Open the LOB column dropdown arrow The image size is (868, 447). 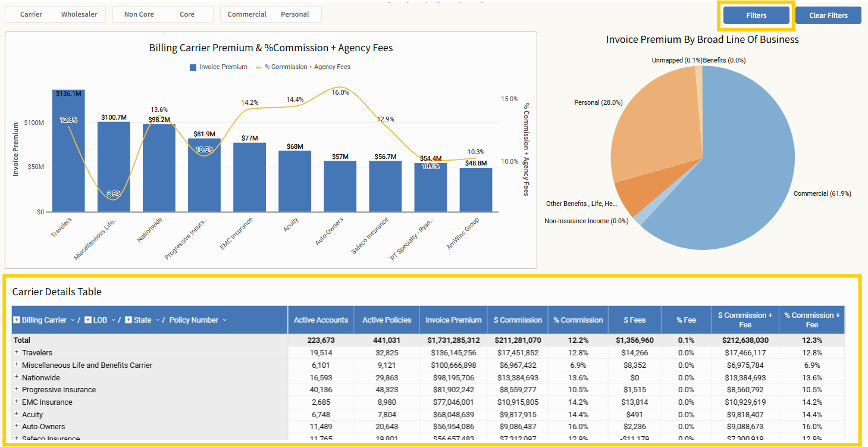pos(113,320)
